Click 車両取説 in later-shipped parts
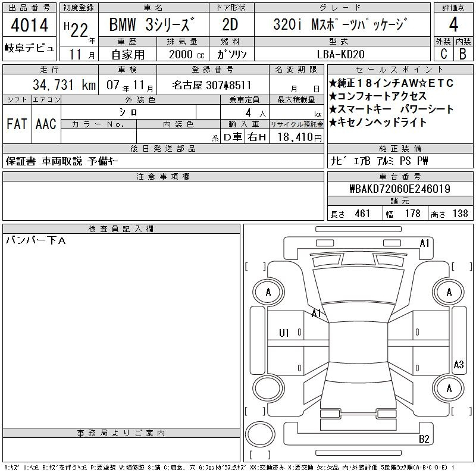476x476 pixels. pos(62,161)
